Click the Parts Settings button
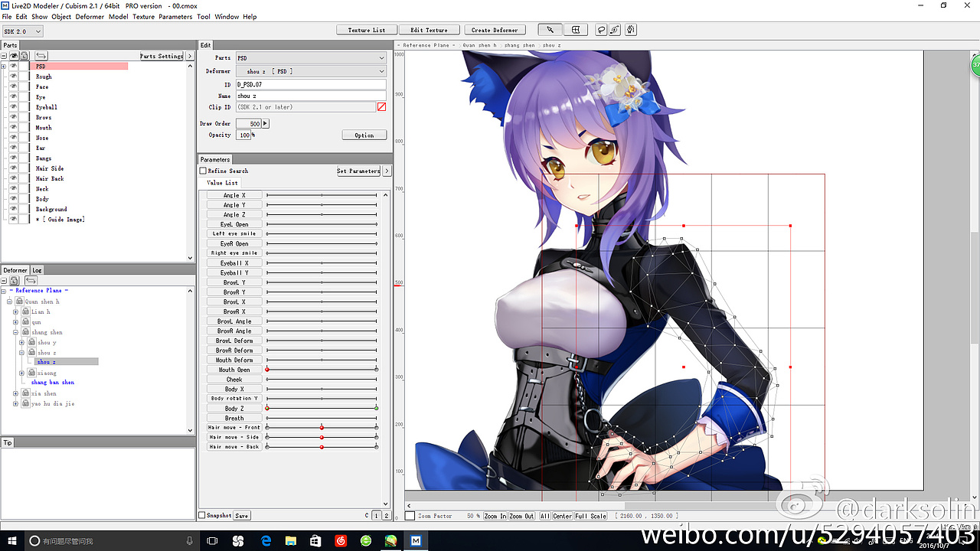 (x=162, y=56)
